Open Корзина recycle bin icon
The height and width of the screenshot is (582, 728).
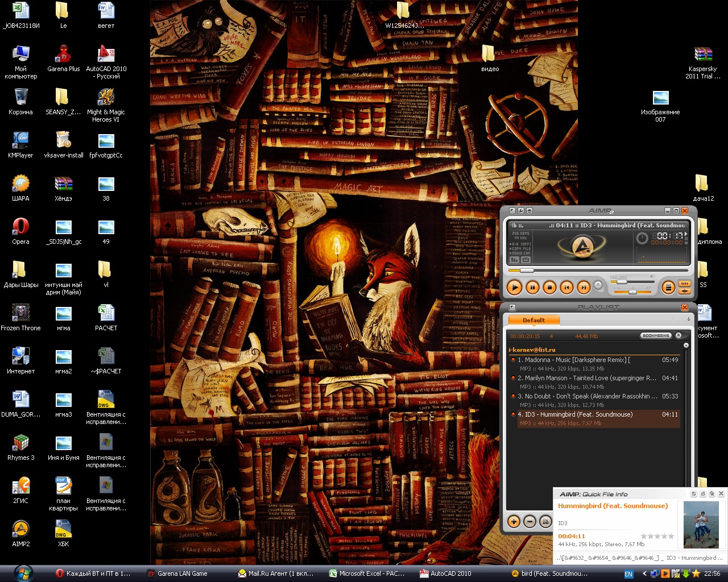click(x=20, y=102)
